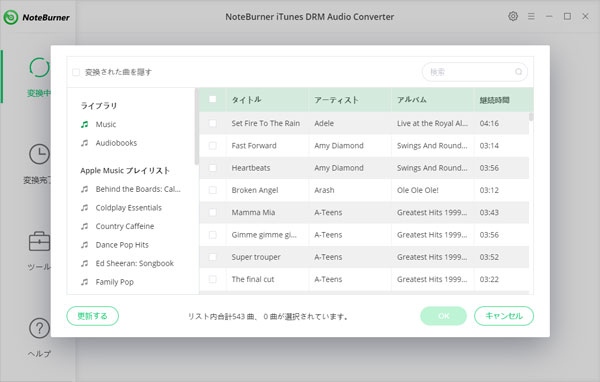The image size is (600, 382).
Task: Select the Broken Angel title
Action: tap(255, 190)
